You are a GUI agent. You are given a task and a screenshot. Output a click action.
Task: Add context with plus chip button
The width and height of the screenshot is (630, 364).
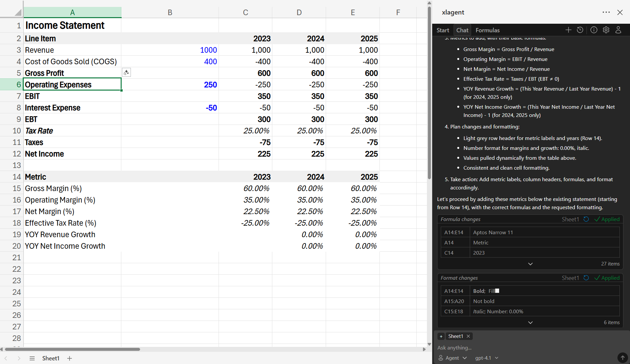[x=441, y=336]
